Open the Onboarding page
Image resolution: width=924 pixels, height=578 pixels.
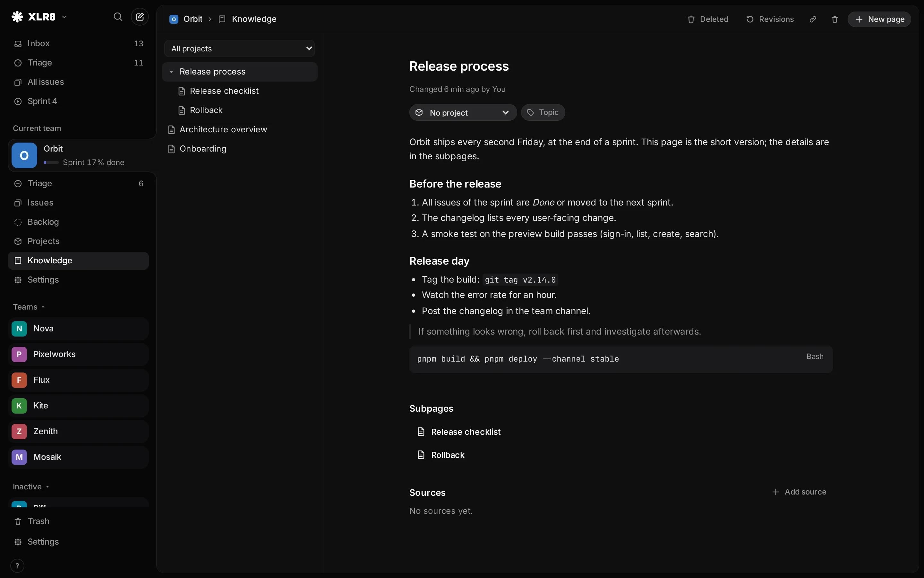(x=240, y=149)
